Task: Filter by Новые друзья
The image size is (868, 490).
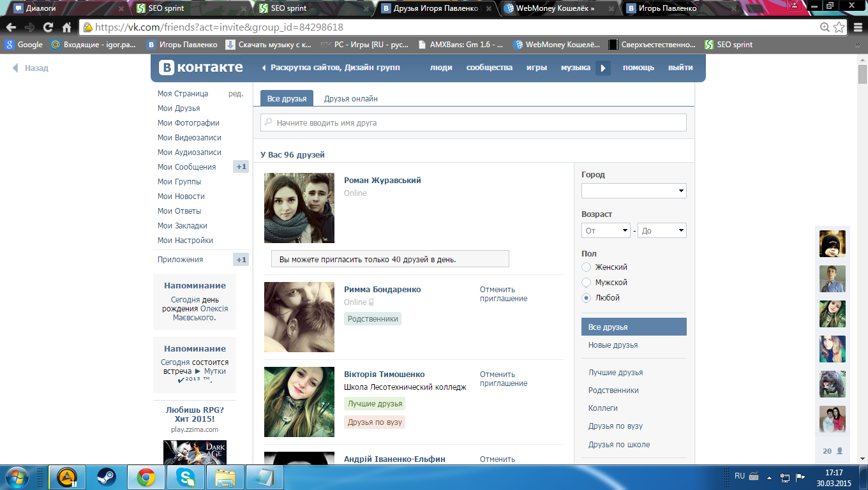Action: coord(613,345)
